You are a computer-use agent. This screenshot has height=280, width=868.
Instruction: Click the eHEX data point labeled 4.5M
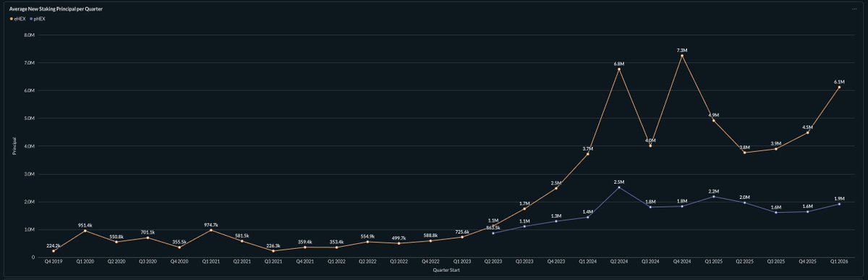click(807, 132)
